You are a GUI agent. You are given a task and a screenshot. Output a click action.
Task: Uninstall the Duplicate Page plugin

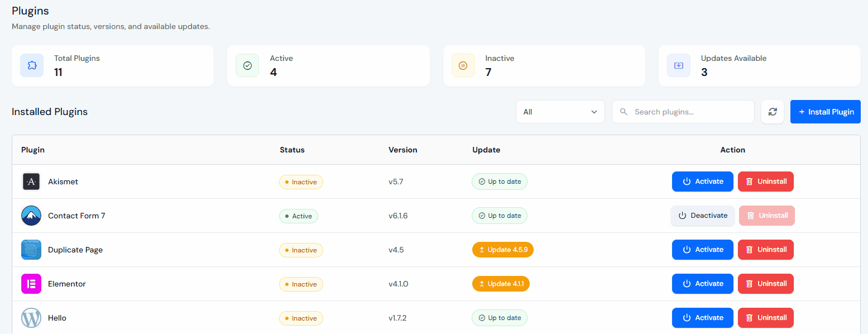[x=766, y=250]
